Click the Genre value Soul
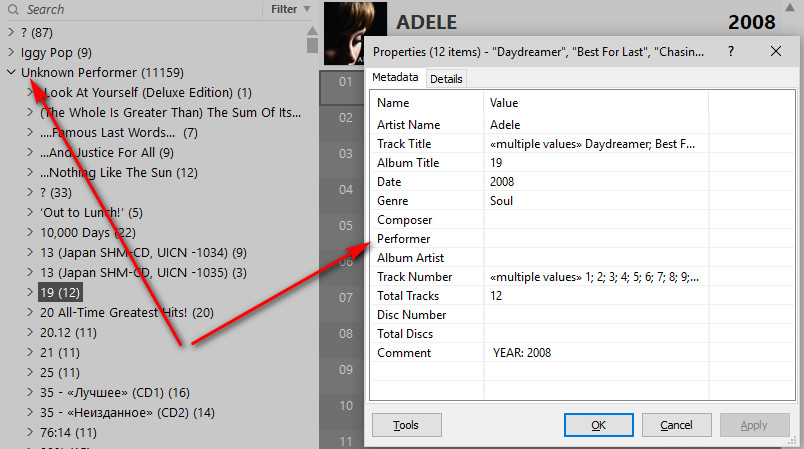Image resolution: width=804 pixels, height=449 pixels. (x=502, y=201)
